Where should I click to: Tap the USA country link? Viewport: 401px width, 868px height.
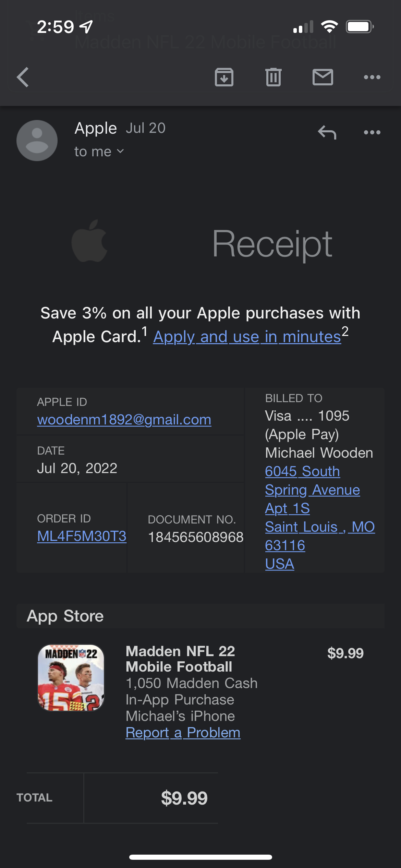tap(279, 564)
